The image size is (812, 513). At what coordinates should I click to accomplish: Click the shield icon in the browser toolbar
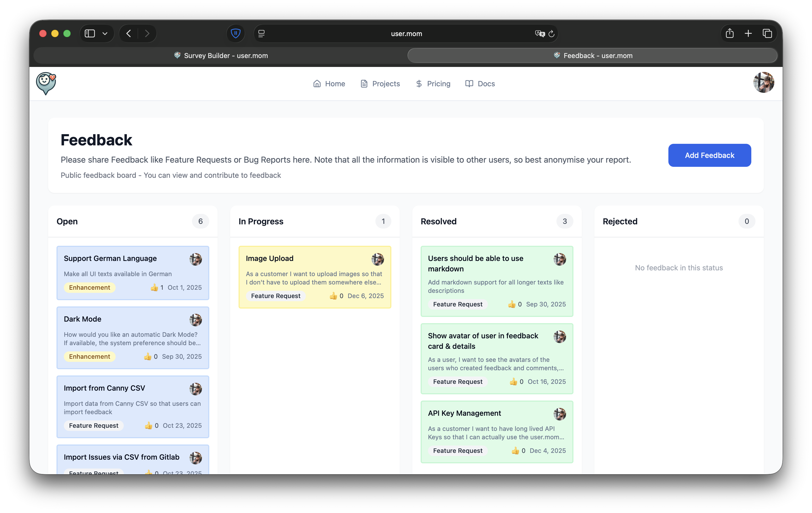(x=235, y=33)
